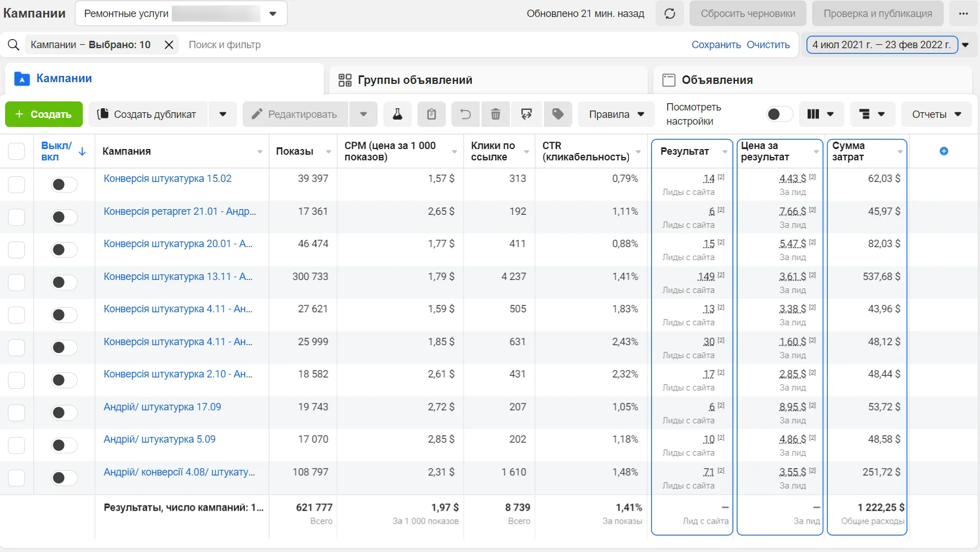Click the Campaigns folder icon

(22, 79)
